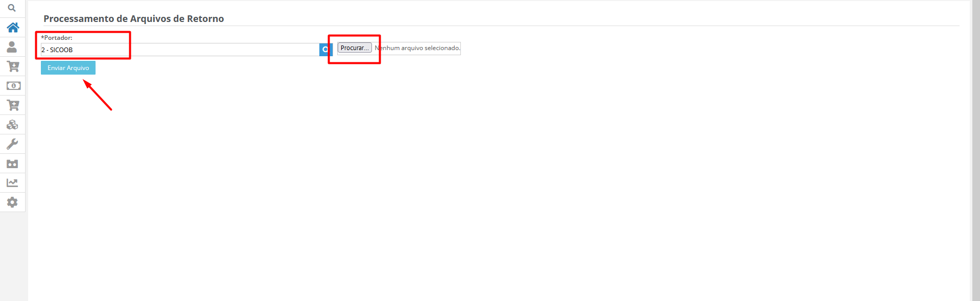The height and width of the screenshot is (301, 980).
Task: Open the stacked boxes inventory icon
Action: pos(12,125)
